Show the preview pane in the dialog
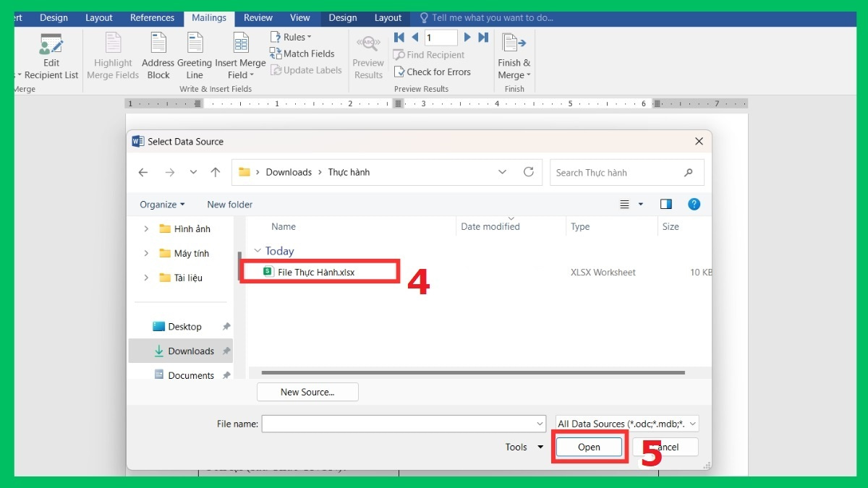 665,204
